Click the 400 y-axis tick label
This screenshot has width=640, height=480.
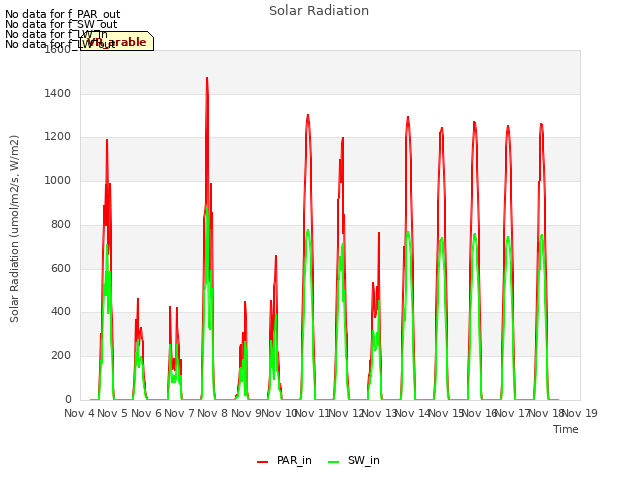coord(61,311)
